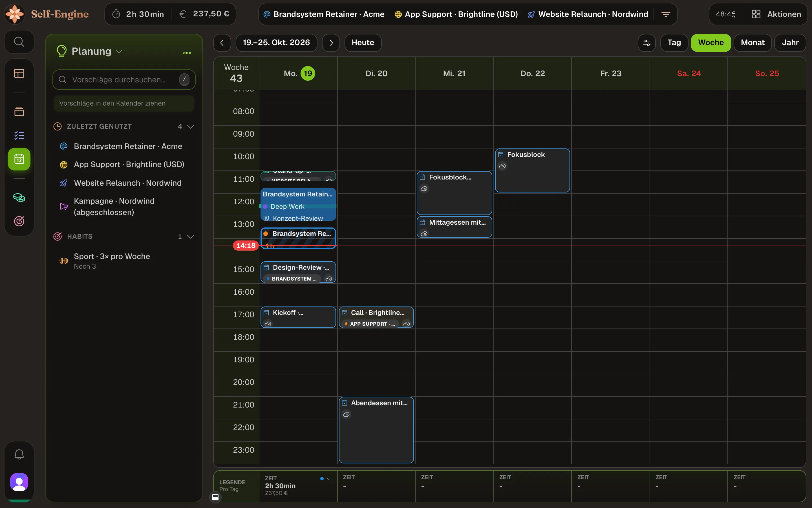
Task: Open the pink target habits icon in the sidebar
Action: click(x=19, y=221)
